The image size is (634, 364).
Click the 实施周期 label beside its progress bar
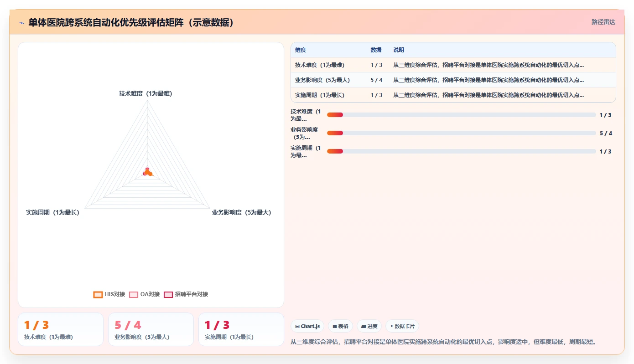pyautogui.click(x=306, y=151)
